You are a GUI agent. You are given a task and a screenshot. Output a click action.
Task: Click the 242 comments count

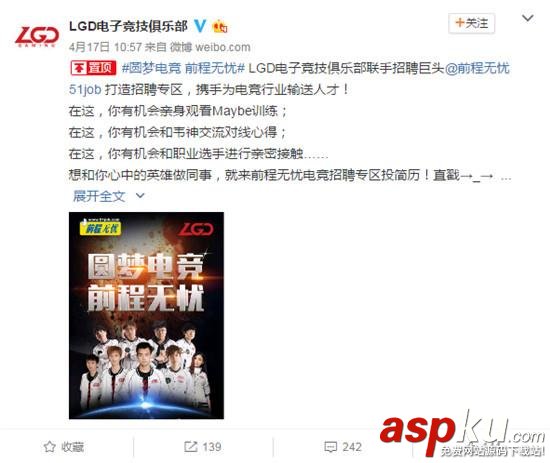(x=352, y=447)
